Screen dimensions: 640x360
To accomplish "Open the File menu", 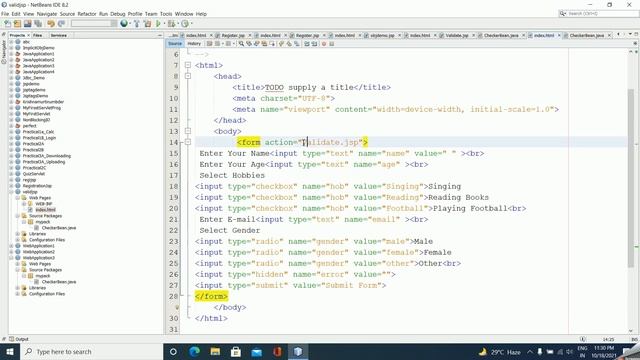I will (x=5, y=14).
